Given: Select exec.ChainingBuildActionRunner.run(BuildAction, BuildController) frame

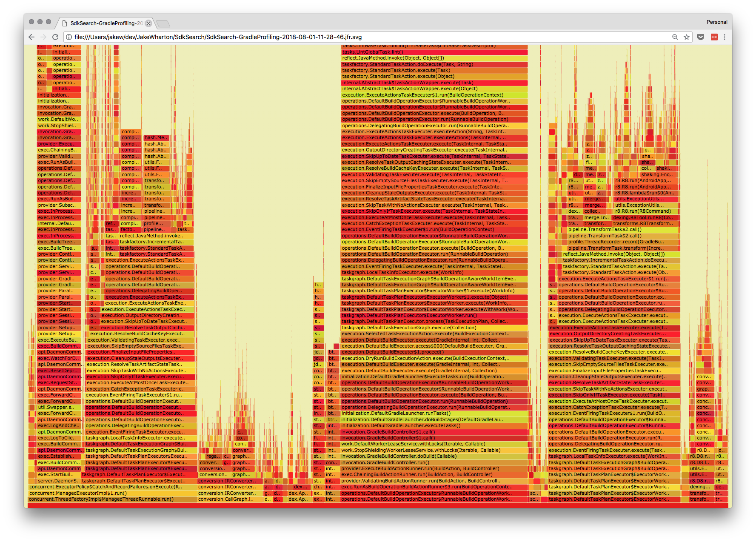Looking at the screenshot, I should [x=434, y=474].
